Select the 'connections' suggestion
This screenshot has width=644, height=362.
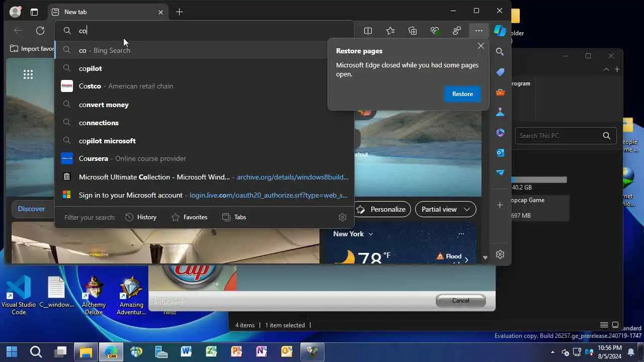coord(204,123)
